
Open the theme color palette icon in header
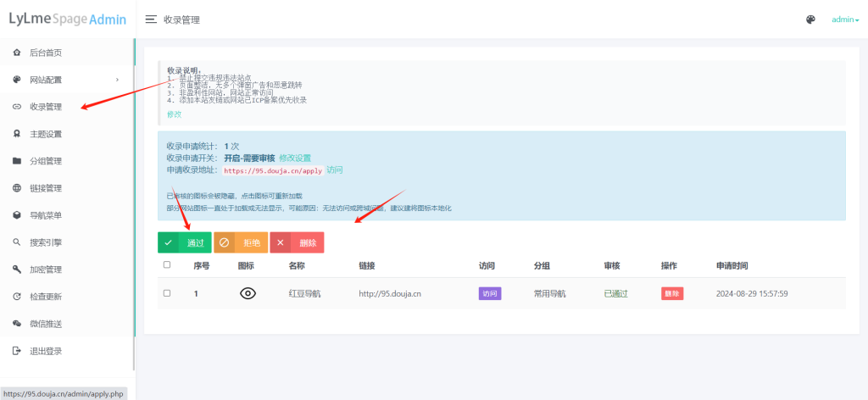(810, 19)
